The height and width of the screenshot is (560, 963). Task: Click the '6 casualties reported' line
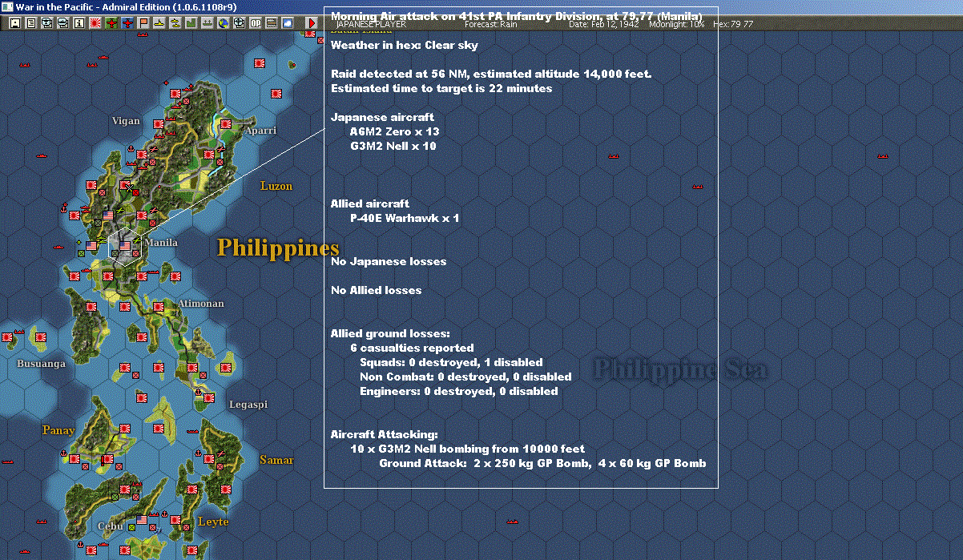(x=412, y=348)
